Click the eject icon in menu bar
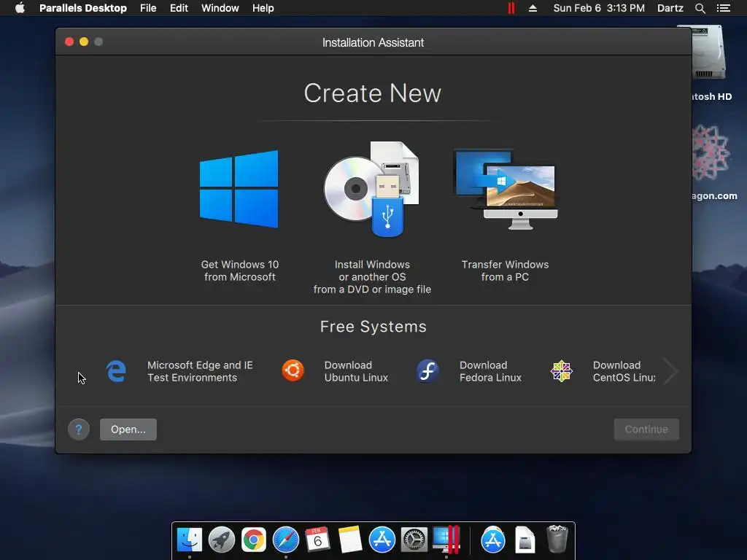The image size is (747, 560). point(533,8)
